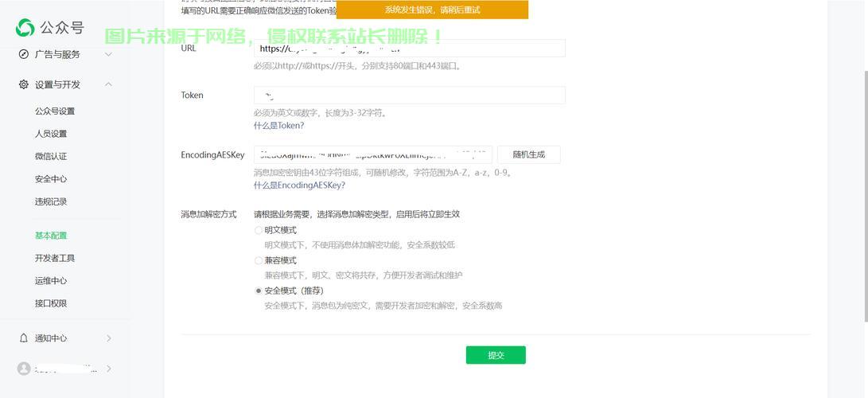
Task: Open 开发者工具 in the sidebar
Action: pos(55,259)
